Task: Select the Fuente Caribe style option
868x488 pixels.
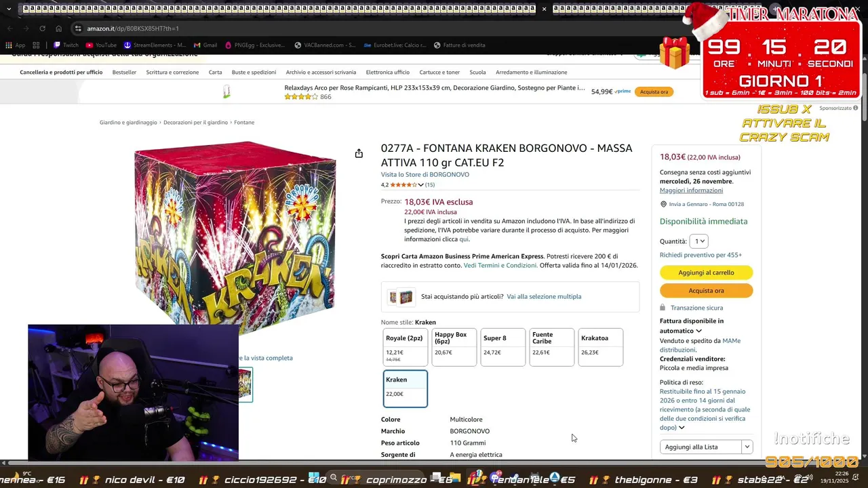Action: (552, 347)
